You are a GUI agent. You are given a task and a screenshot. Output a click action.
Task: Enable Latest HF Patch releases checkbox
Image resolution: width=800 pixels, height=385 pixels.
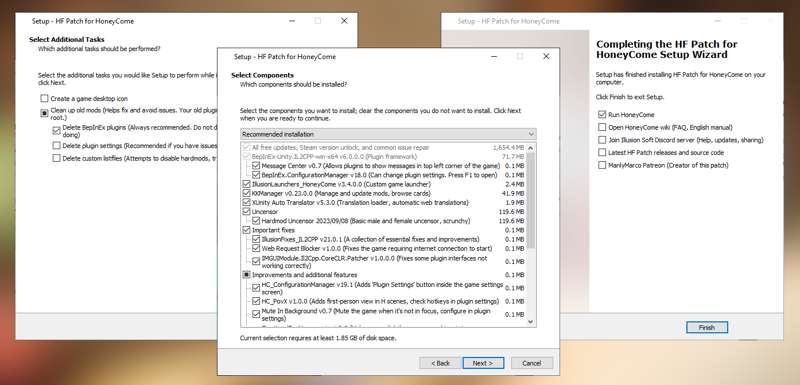coord(602,152)
